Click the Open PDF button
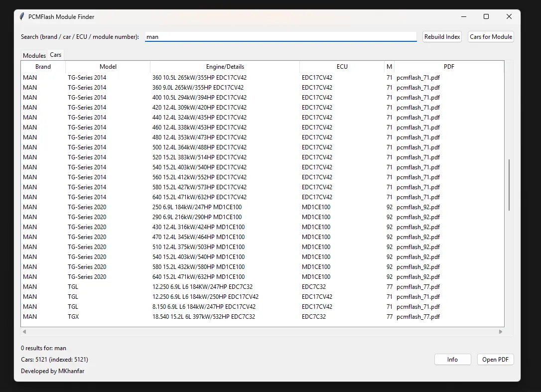541x392 pixels. pos(495,360)
